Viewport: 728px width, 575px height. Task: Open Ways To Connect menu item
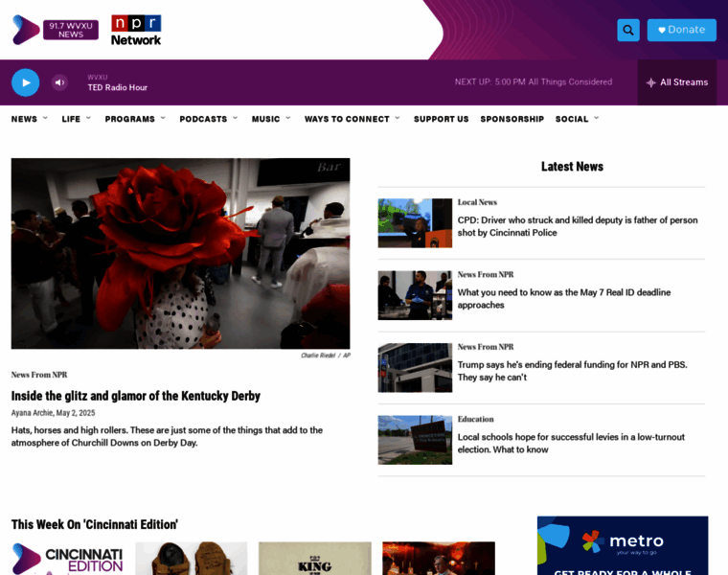click(x=347, y=120)
